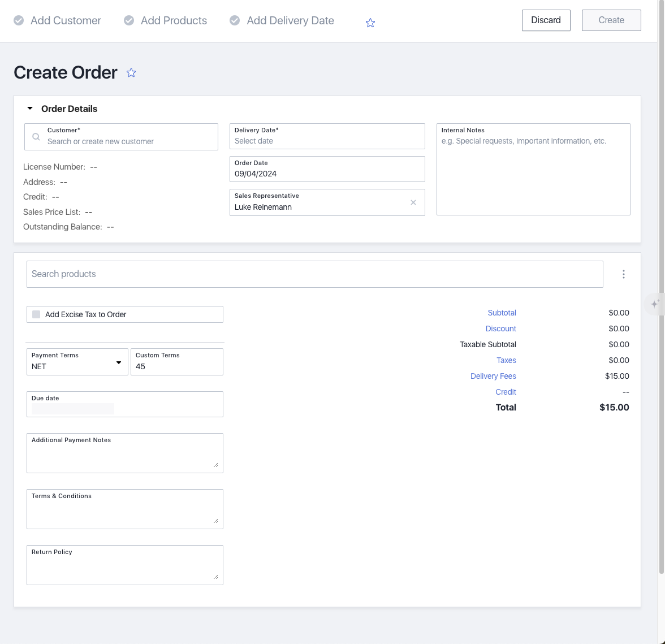Click the star icon after Add Delivery Date
665x644 pixels.
tap(370, 23)
